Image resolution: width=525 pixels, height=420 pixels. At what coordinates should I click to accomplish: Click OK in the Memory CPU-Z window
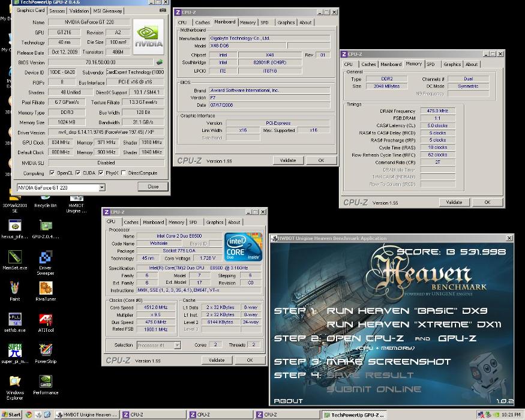click(487, 202)
